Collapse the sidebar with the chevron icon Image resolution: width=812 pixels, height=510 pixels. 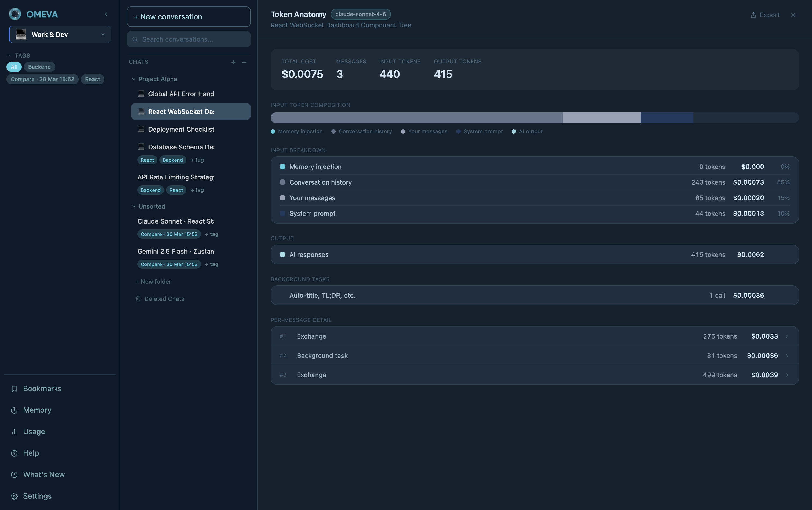coord(106,14)
